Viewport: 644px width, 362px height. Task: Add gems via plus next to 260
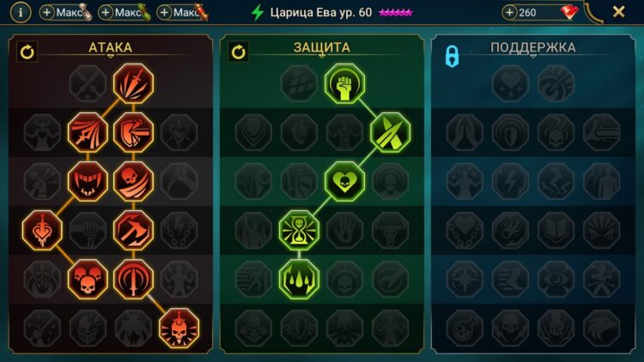coord(509,13)
